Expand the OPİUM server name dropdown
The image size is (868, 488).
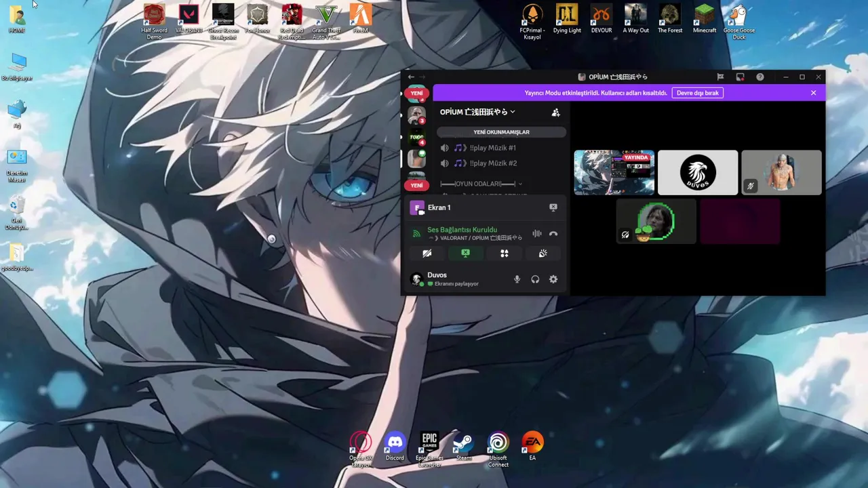(478, 112)
